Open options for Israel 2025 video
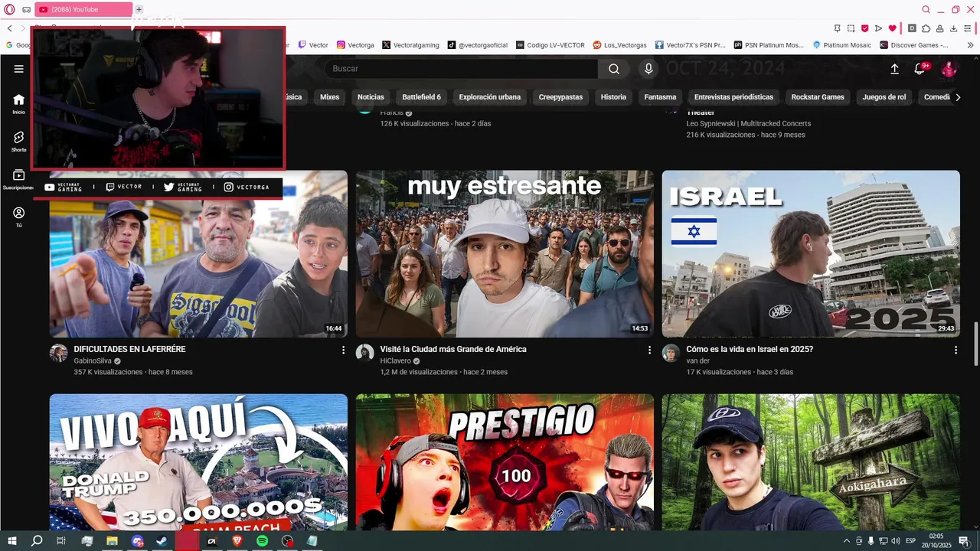Viewport: 980px width, 551px height. click(955, 350)
